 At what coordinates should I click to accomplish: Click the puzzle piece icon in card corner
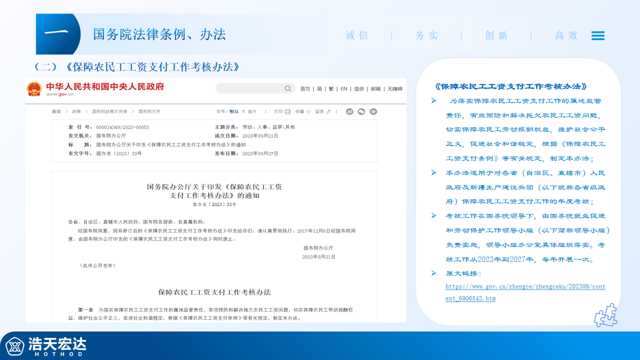606,315
